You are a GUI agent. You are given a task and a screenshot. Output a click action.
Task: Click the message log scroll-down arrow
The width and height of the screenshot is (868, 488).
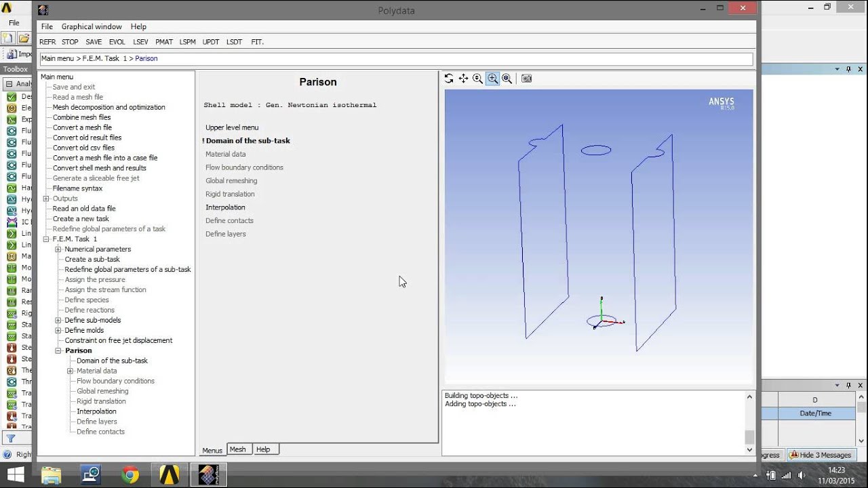pos(749,449)
